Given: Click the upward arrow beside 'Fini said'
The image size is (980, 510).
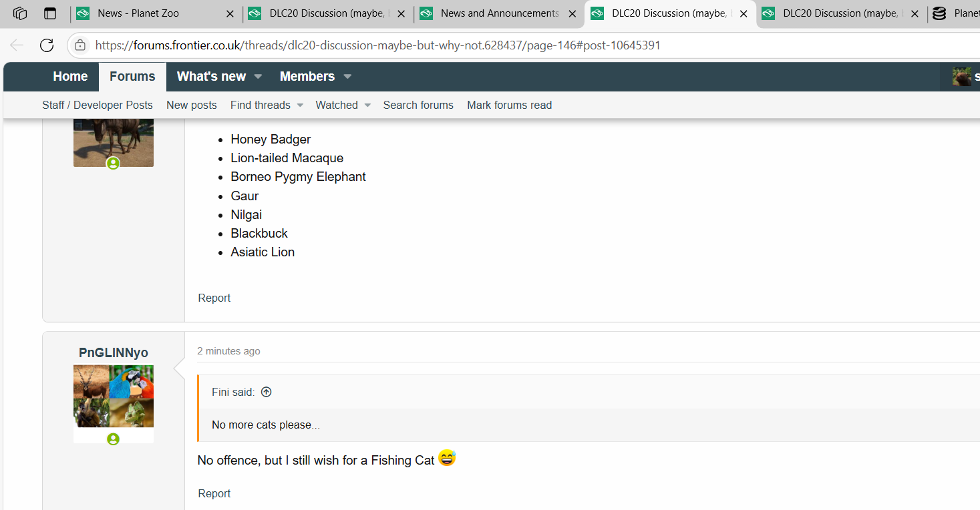Looking at the screenshot, I should click(x=266, y=392).
